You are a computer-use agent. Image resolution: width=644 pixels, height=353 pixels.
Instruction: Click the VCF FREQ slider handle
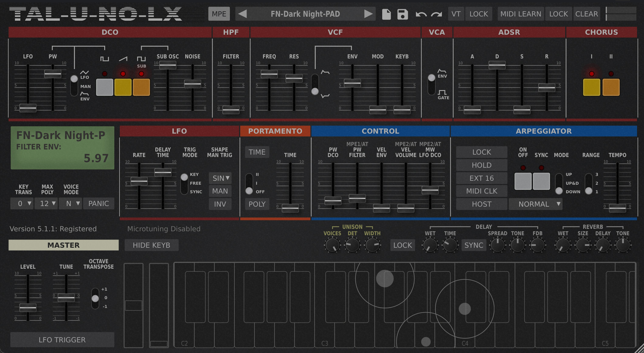[x=269, y=74]
